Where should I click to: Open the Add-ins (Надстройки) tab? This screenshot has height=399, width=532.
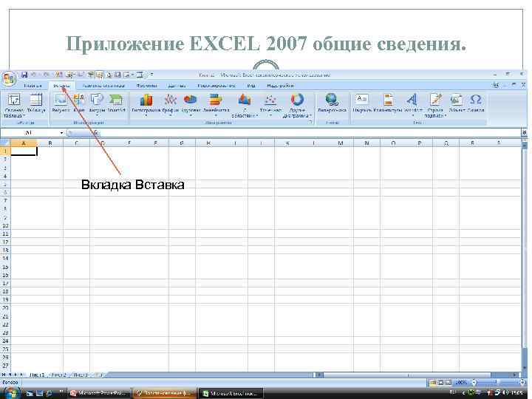pos(280,86)
